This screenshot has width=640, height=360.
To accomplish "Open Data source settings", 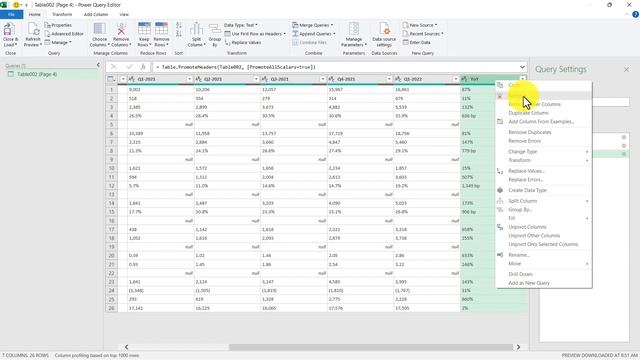I will [384, 35].
